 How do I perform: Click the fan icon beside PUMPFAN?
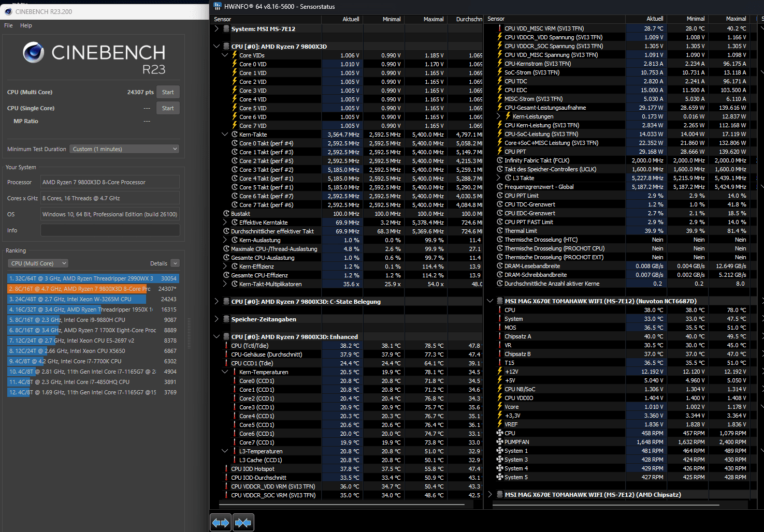(x=500, y=441)
